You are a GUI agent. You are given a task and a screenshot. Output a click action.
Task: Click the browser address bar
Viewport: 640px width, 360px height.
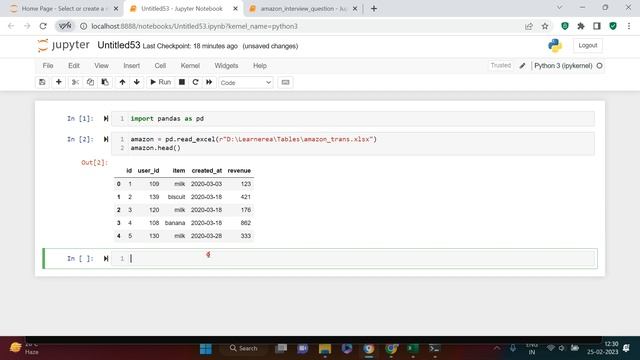[x=302, y=26]
